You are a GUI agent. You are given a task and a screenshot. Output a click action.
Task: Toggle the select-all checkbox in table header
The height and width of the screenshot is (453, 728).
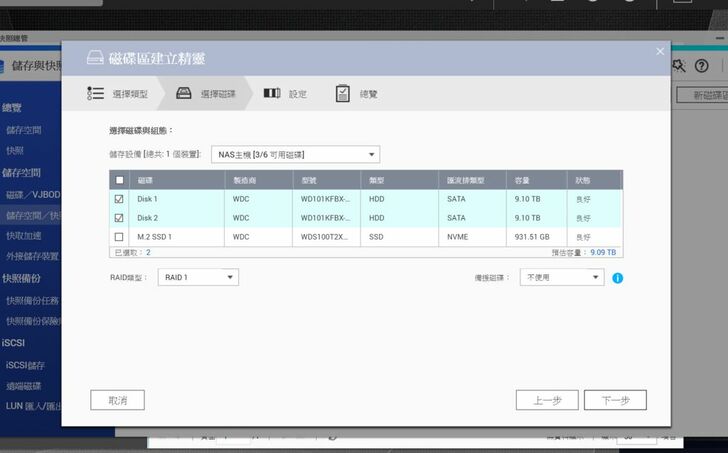tap(119, 180)
